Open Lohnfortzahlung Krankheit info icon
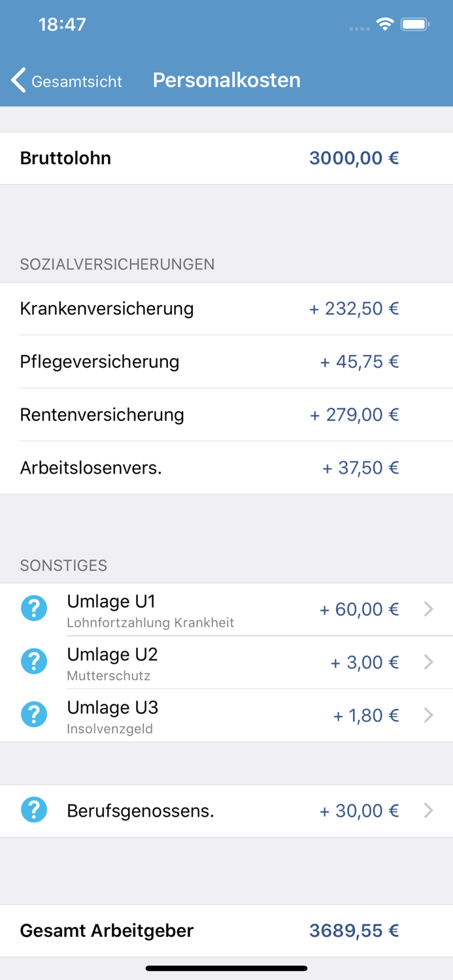Viewport: 453px width, 980px height. tap(33, 608)
